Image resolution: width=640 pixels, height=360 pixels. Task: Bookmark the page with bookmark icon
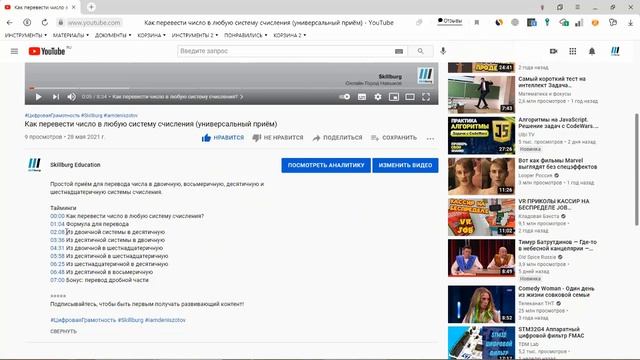(477, 22)
